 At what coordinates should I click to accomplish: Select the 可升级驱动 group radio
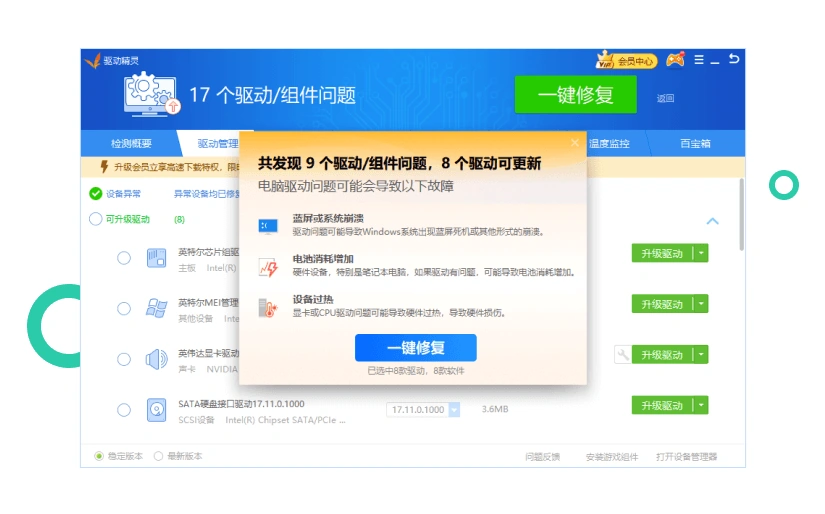[x=95, y=219]
